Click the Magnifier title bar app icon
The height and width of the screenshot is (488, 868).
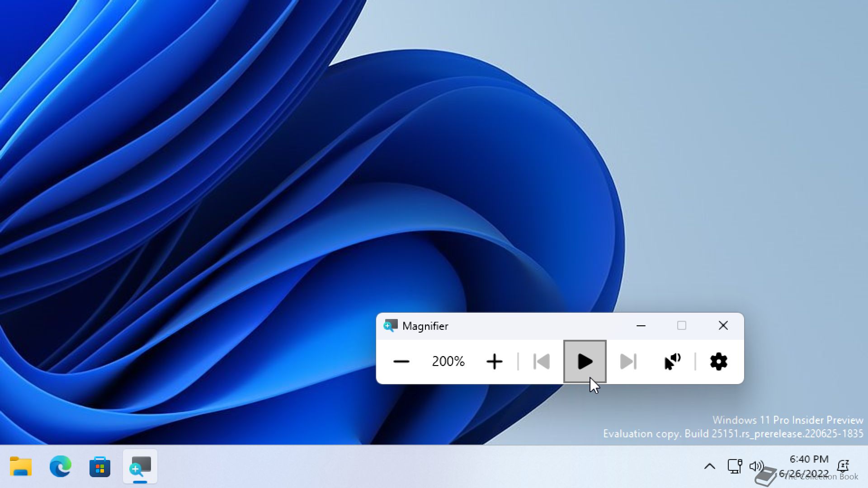391,326
